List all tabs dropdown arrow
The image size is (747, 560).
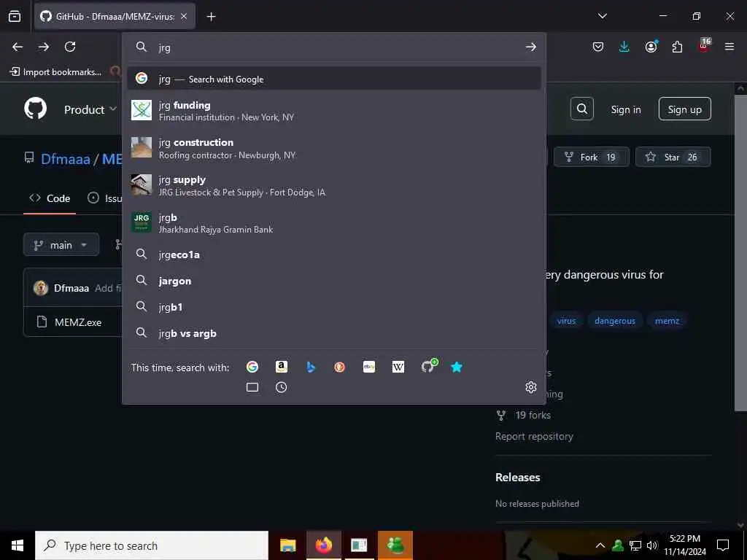pos(602,16)
